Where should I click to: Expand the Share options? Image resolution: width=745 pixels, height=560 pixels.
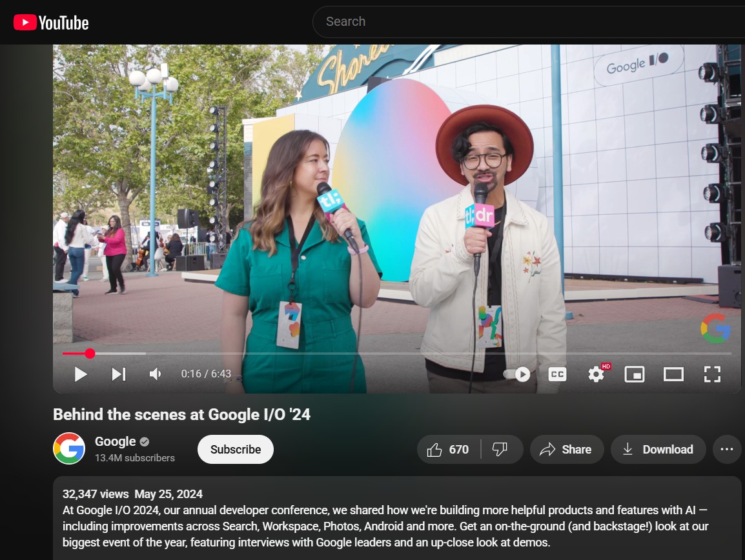pyautogui.click(x=566, y=449)
